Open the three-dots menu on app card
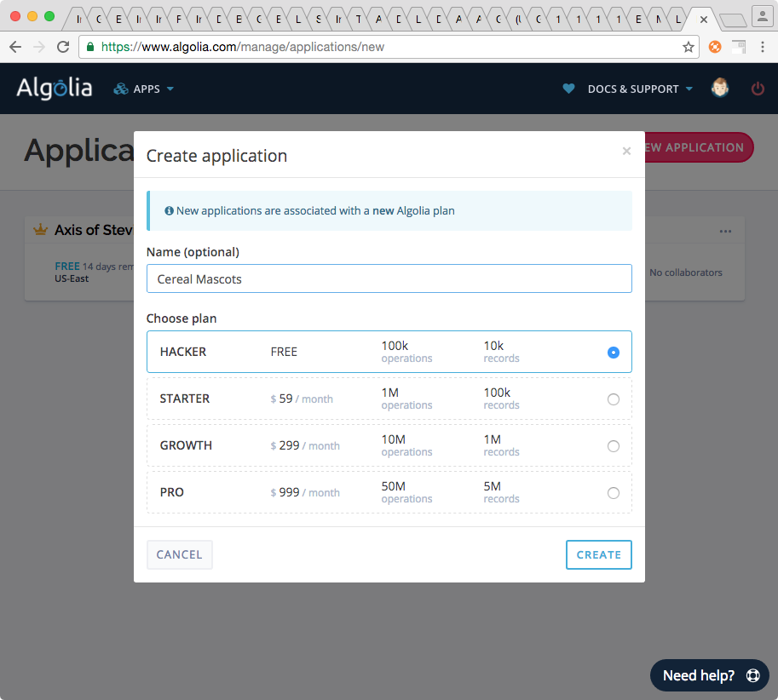The height and width of the screenshot is (700, 778). coord(725,231)
